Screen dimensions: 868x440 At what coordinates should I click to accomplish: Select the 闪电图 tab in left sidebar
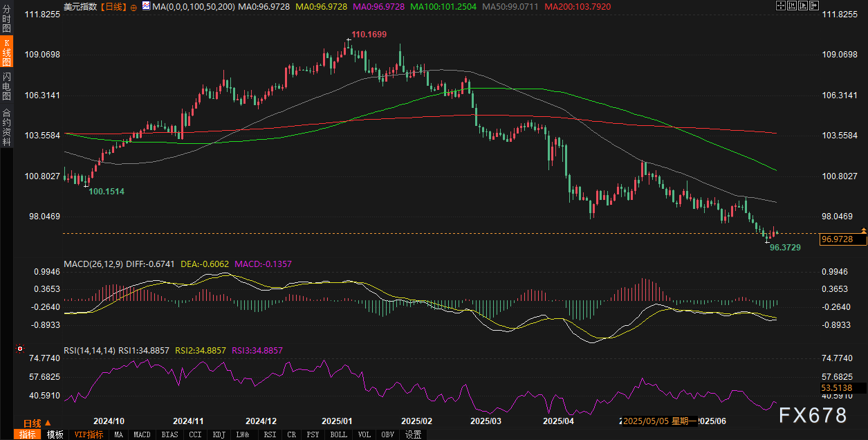click(x=6, y=86)
